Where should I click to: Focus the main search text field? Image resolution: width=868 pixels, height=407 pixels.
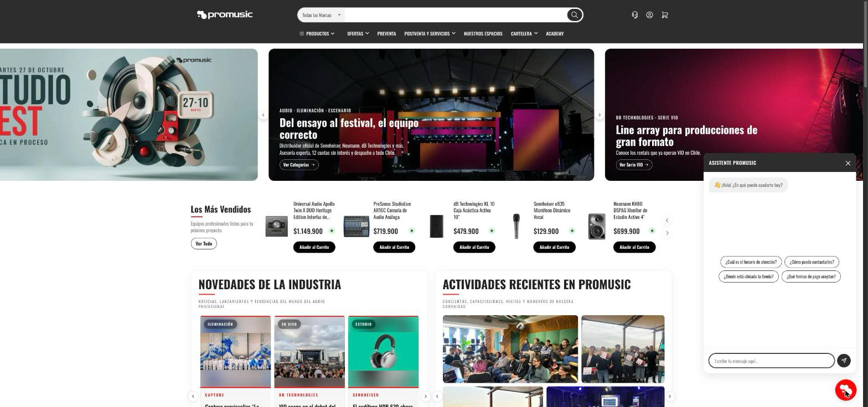pyautogui.click(x=455, y=15)
